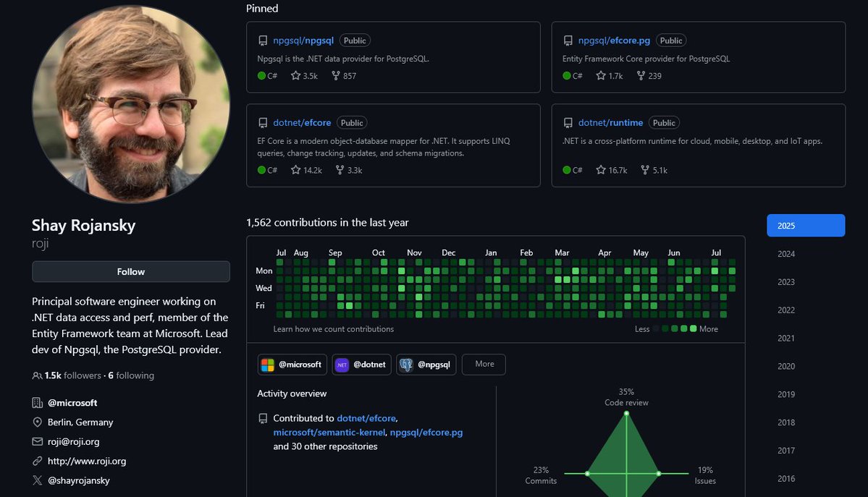Click the repository icon in Activity overview

(263, 418)
